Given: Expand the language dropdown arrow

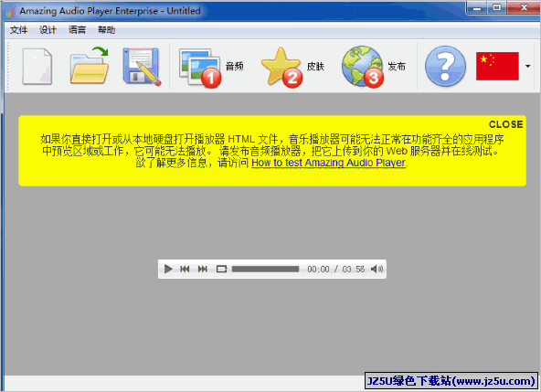Looking at the screenshot, I should tap(527, 67).
